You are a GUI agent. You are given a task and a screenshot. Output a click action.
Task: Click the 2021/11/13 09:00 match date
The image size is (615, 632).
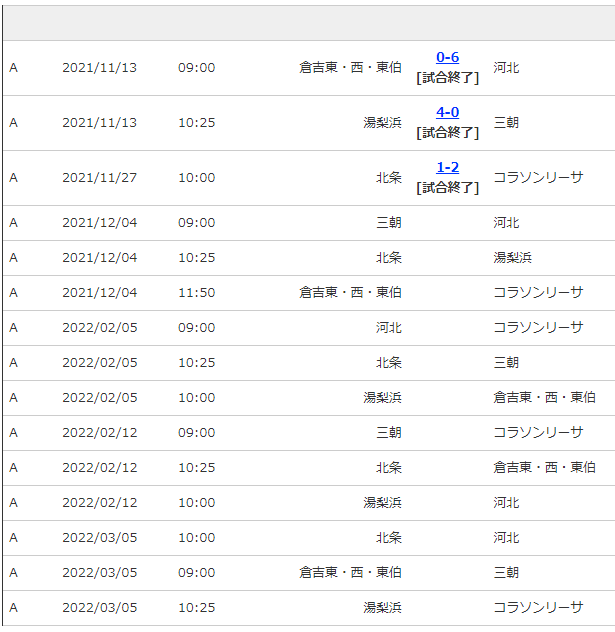coord(100,68)
